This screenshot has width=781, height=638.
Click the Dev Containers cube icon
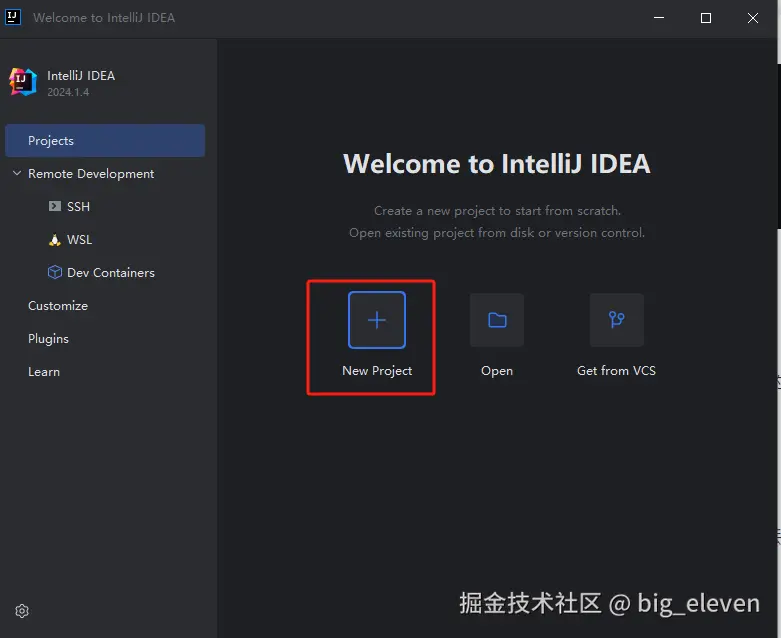tap(54, 272)
